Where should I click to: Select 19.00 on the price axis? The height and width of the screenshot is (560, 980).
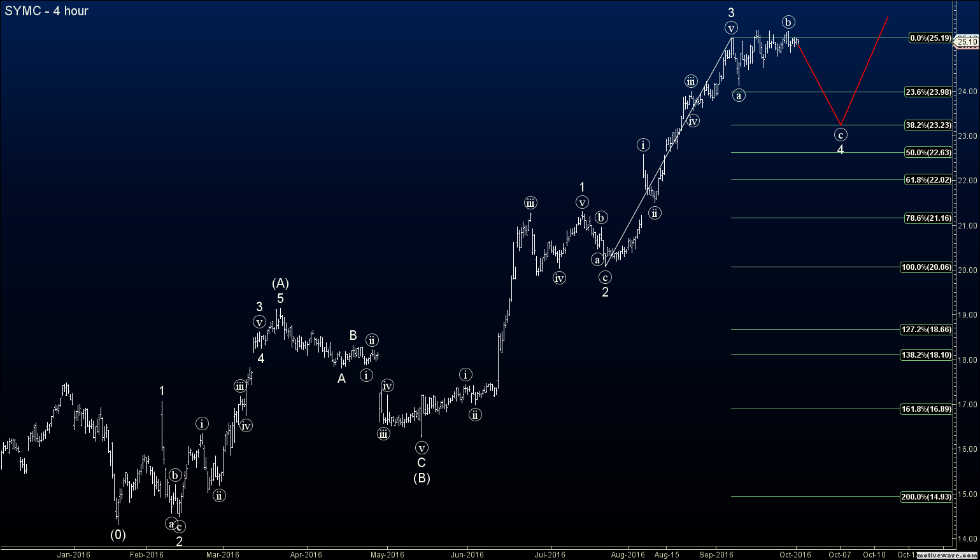968,315
